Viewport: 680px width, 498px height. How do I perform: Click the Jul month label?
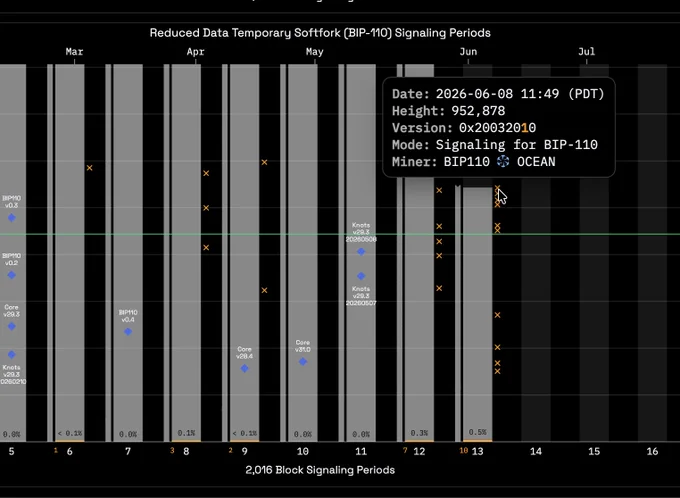586,52
